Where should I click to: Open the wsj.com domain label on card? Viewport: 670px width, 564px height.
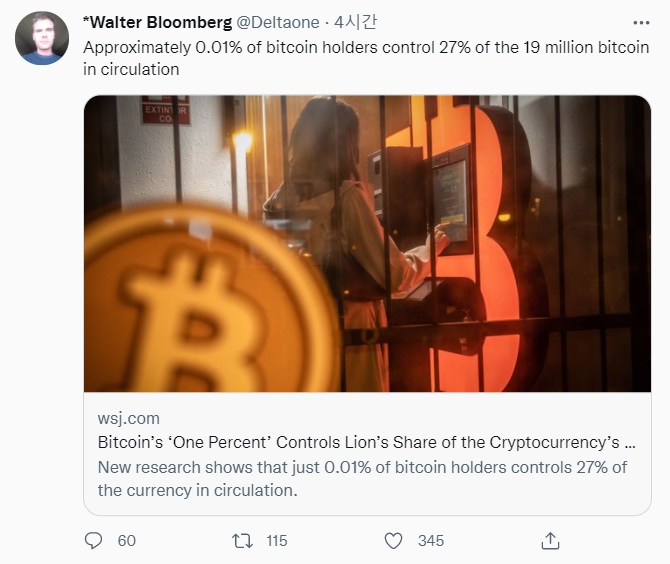point(128,418)
